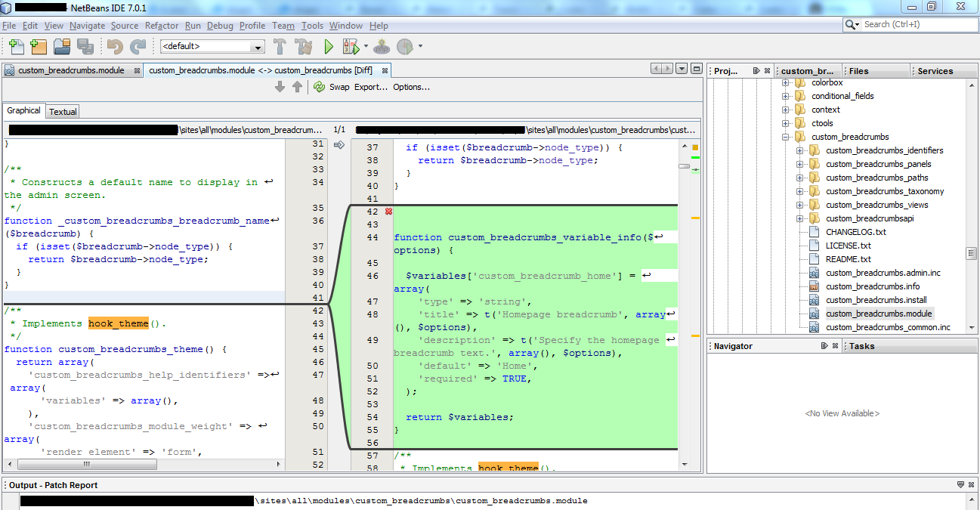Switch to the Textual diff view

pyautogui.click(x=63, y=112)
